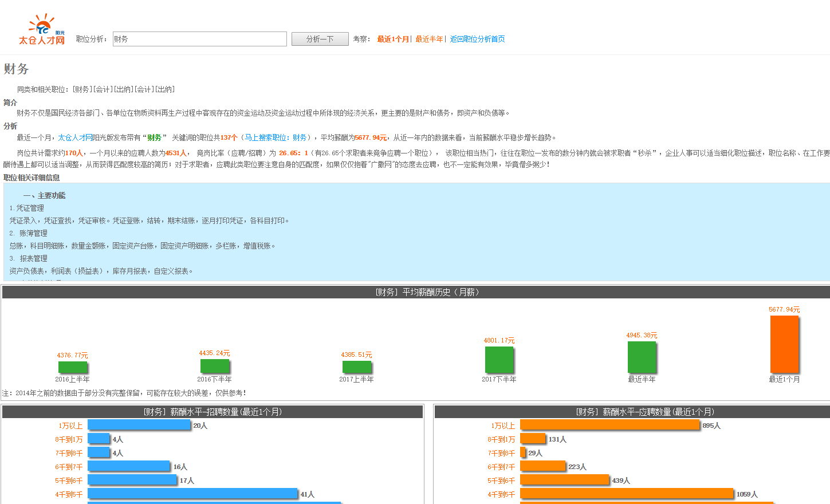This screenshot has width=830, height=504.
Task: Click the 最近半年 green bar showing 4945.38元
Action: tap(642, 358)
